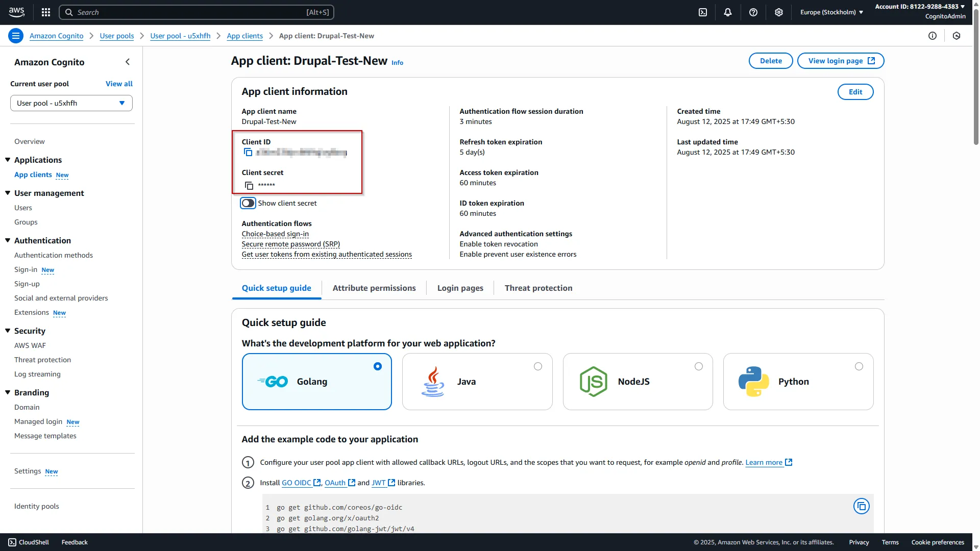This screenshot has width=980, height=551.
Task: Click the Info link by title
Action: click(397, 63)
